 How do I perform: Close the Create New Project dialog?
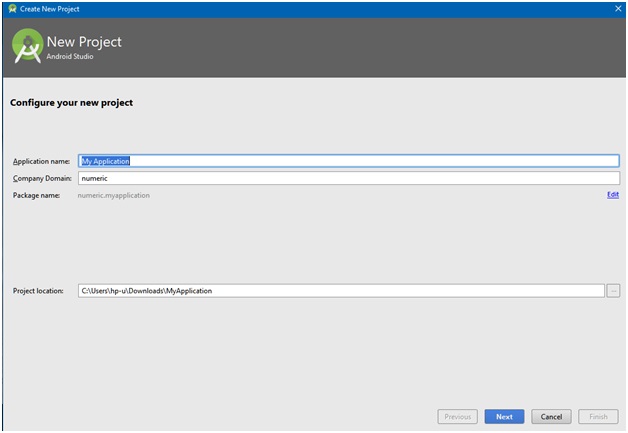[615, 7]
